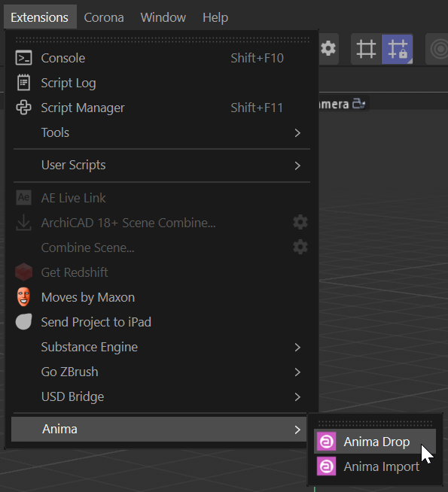Click the AE Live Link icon

(23, 197)
